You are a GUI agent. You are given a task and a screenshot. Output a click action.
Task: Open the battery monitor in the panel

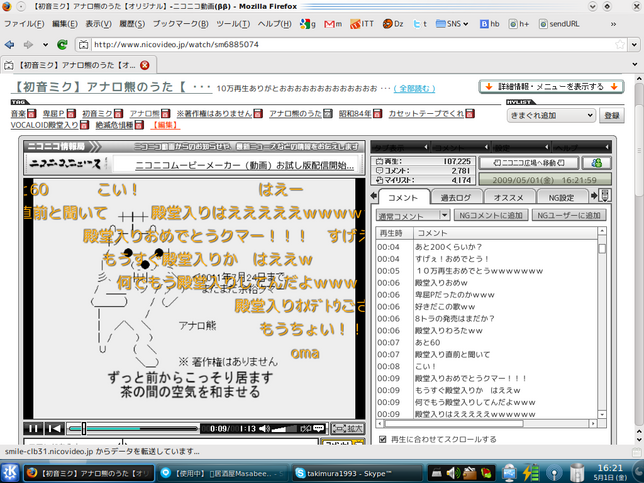(530, 473)
